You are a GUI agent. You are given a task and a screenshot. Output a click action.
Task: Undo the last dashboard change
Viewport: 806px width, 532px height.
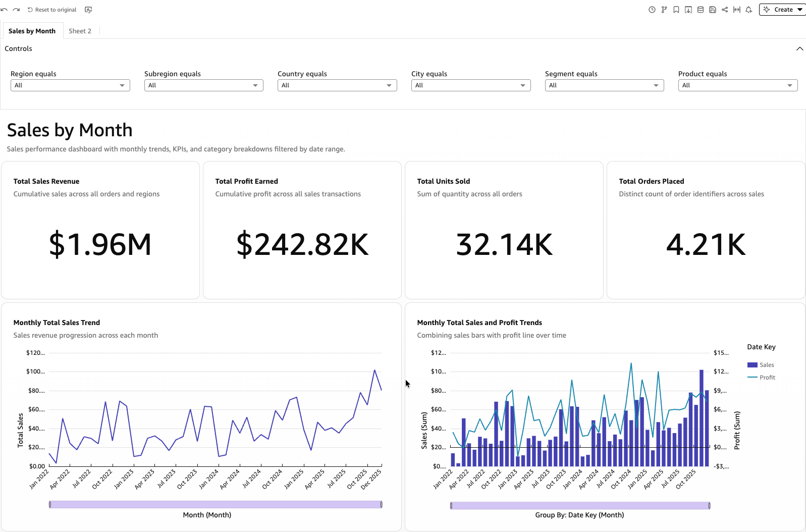(x=5, y=10)
